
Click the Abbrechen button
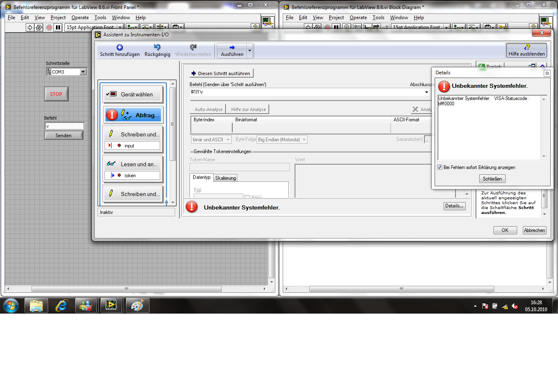pyautogui.click(x=535, y=230)
